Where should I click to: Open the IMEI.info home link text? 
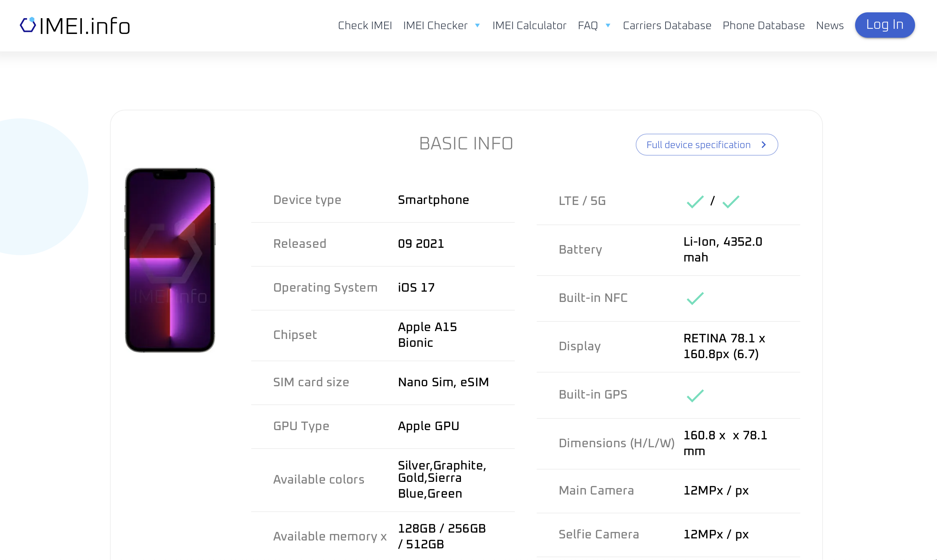tap(85, 26)
